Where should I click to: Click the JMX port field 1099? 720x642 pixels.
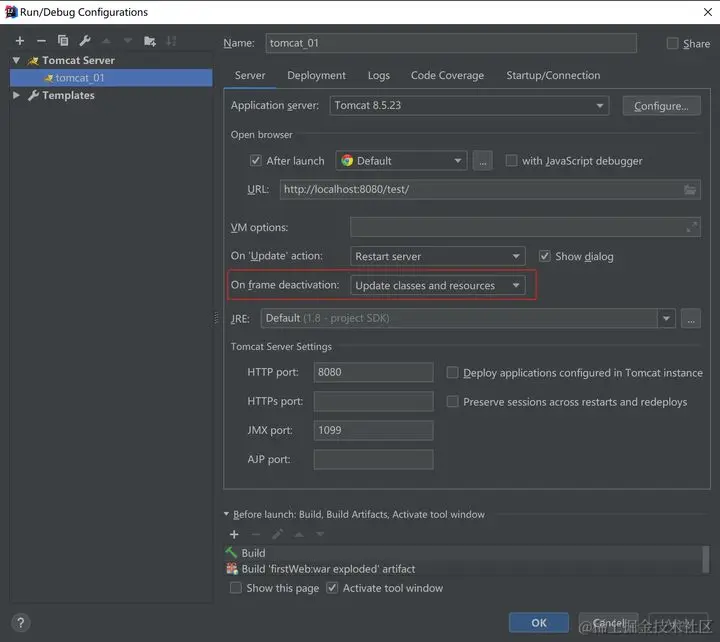pyautogui.click(x=373, y=430)
